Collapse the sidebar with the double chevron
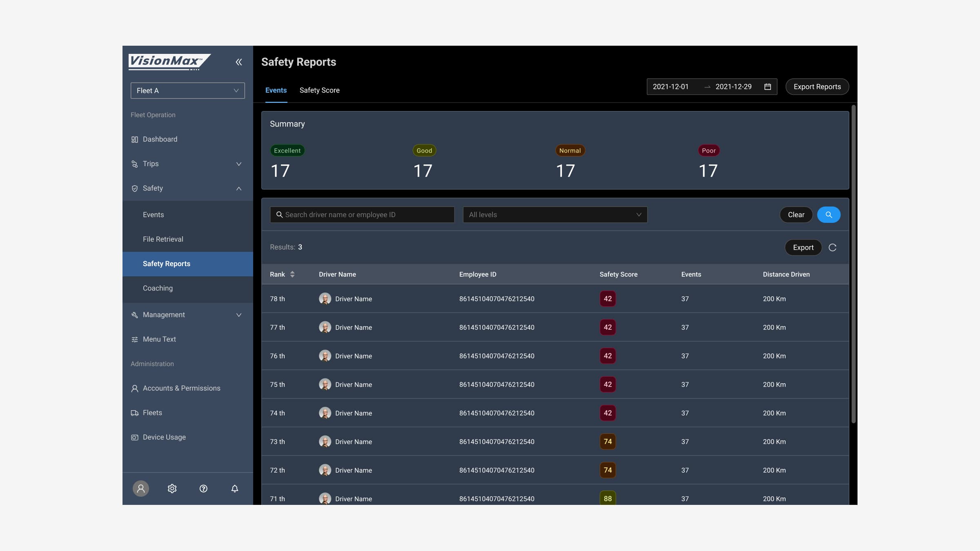The height and width of the screenshot is (551, 980). click(239, 62)
